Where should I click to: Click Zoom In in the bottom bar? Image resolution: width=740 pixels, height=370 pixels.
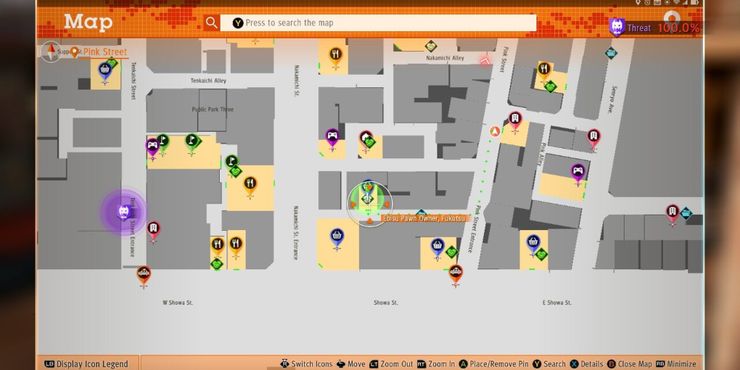point(436,364)
